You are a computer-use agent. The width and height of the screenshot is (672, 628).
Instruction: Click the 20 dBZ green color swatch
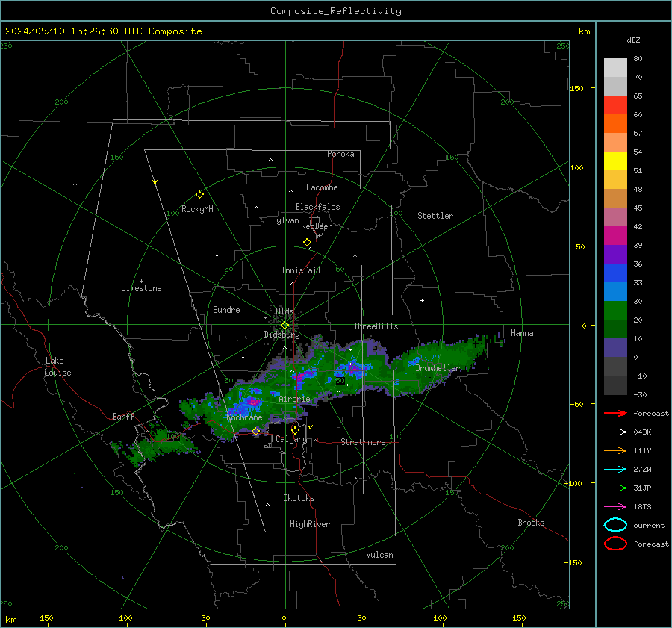coord(615,311)
